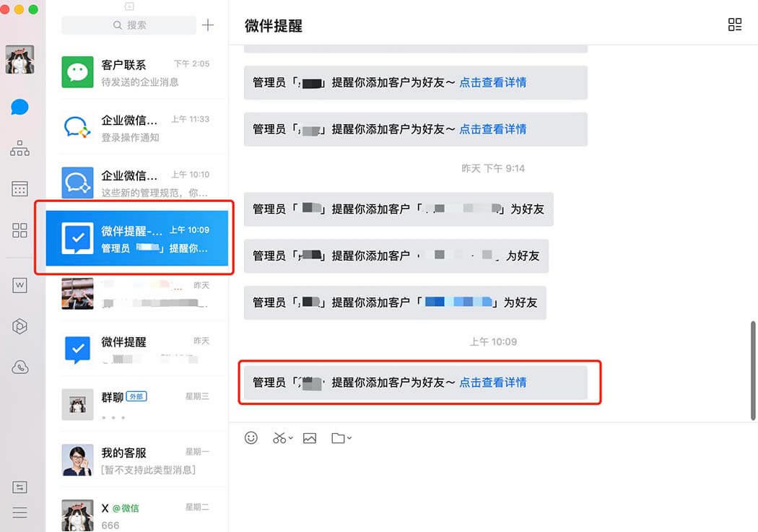Open Documents via the W sidebar icon
The image size is (758, 532).
19,284
